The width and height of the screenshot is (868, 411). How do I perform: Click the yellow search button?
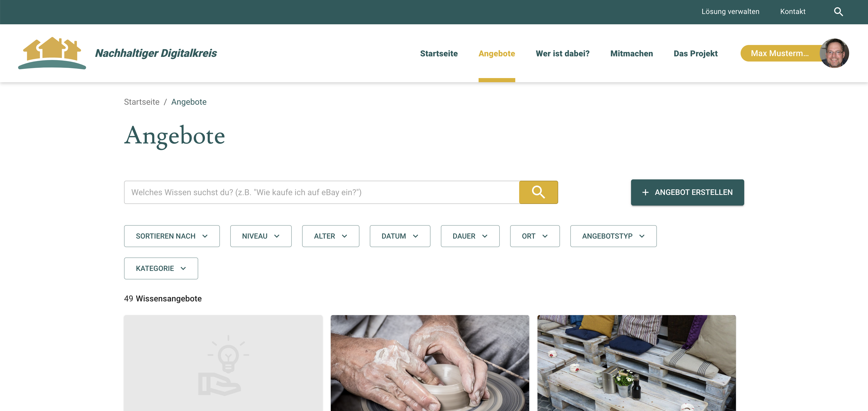(539, 192)
